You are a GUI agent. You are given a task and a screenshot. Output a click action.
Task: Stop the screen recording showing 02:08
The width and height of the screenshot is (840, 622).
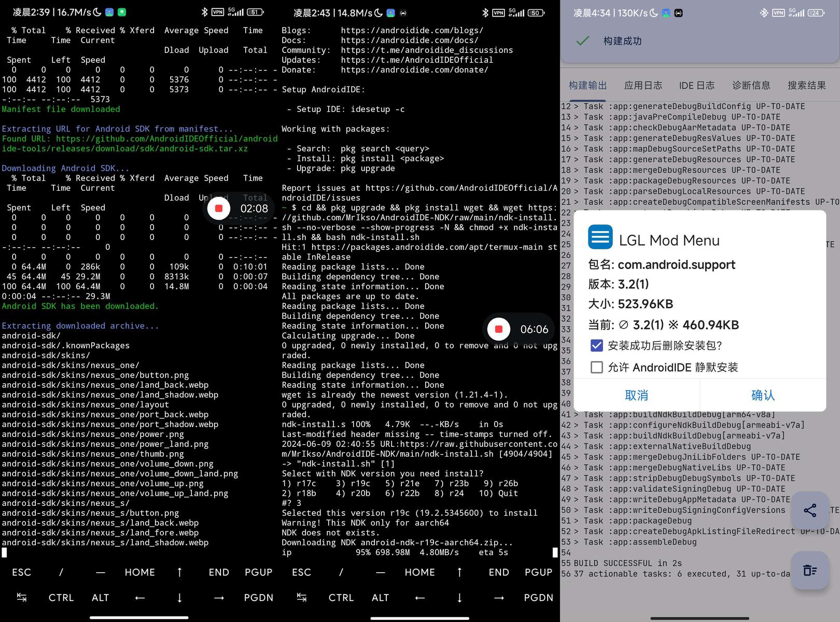[219, 208]
